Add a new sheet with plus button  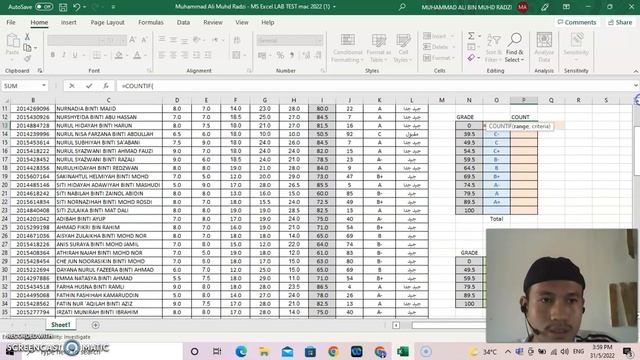coord(96,325)
